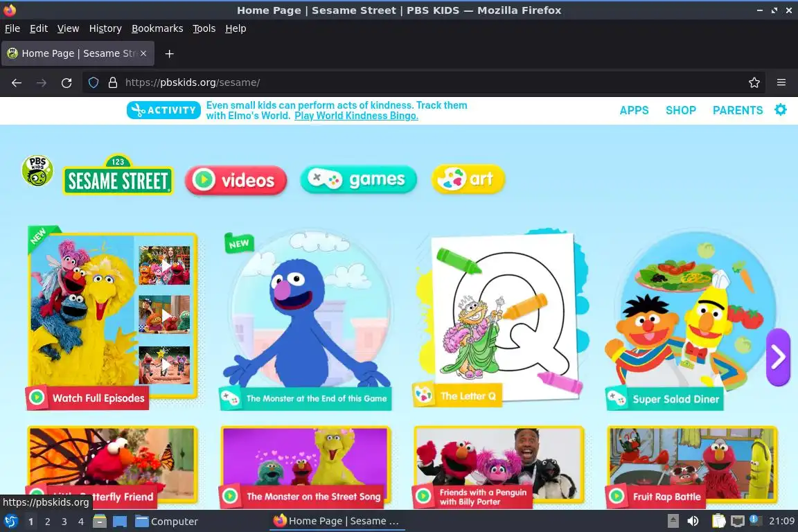Open the games section button
Screen dimensions: 798x532
[x=358, y=179]
